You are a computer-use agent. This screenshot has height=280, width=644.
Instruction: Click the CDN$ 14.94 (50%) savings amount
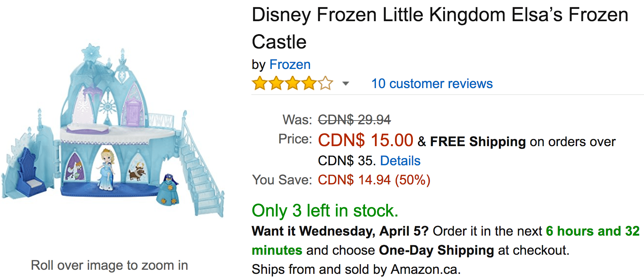click(374, 180)
